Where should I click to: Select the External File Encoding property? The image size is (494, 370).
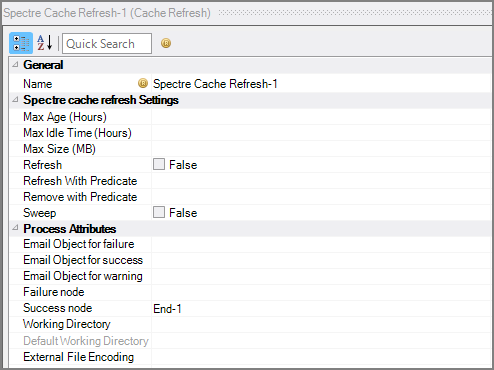pyautogui.click(x=78, y=357)
